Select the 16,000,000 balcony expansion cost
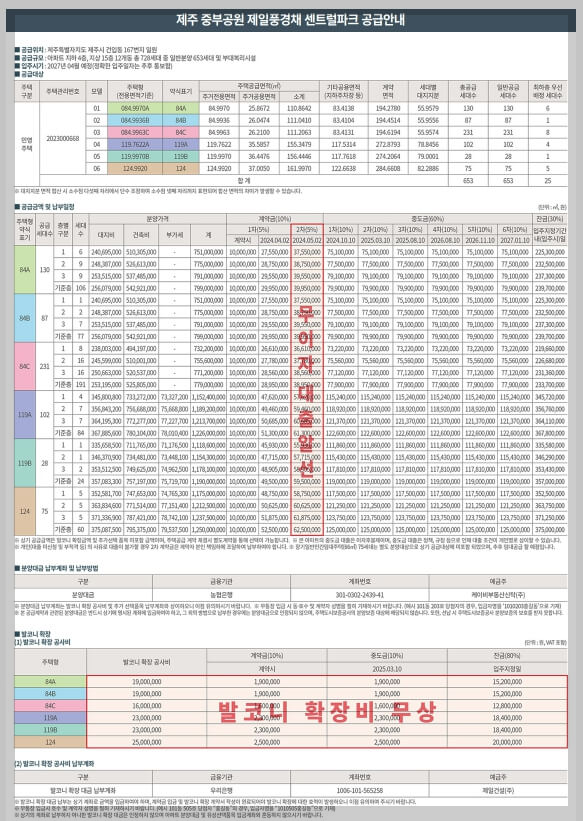The width and height of the screenshot is (583, 821). (x=147, y=706)
